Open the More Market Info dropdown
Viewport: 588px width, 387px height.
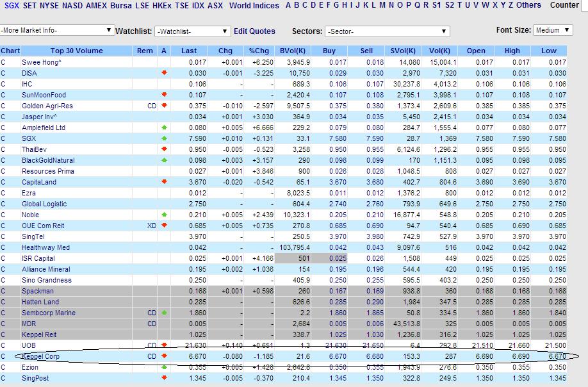click(57, 30)
